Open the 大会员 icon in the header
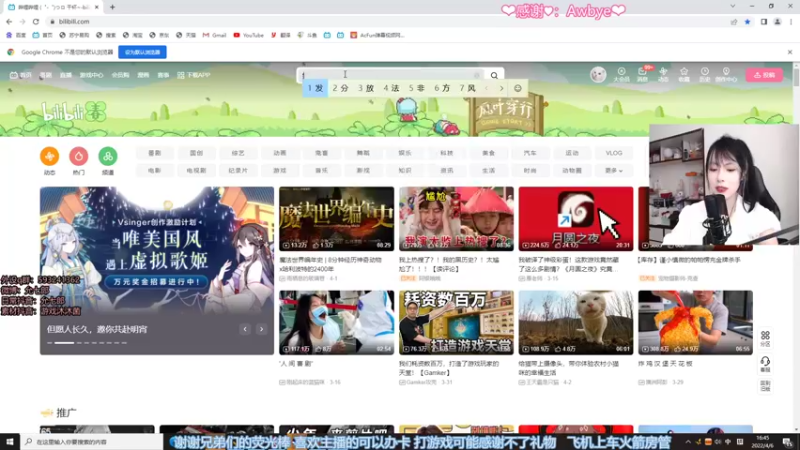This screenshot has height=450, width=800. tap(621, 74)
